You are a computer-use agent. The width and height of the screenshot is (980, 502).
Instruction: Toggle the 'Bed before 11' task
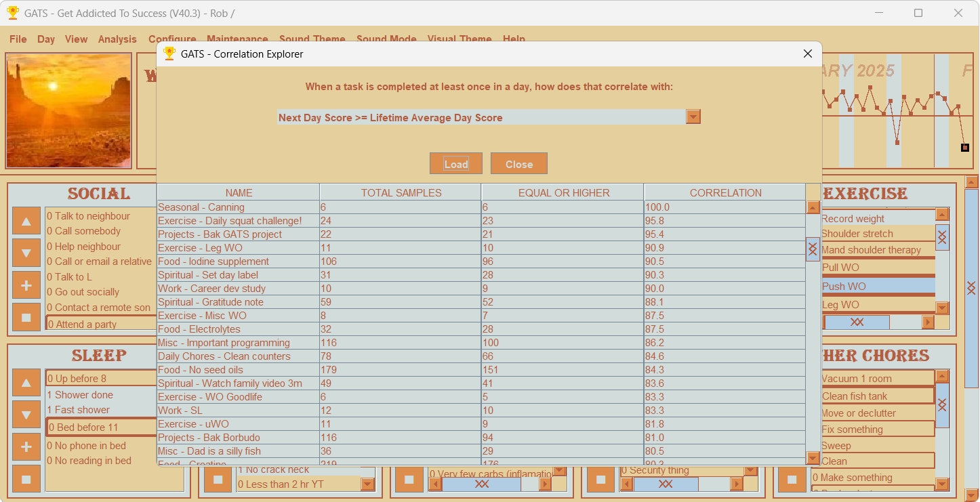coord(102,427)
